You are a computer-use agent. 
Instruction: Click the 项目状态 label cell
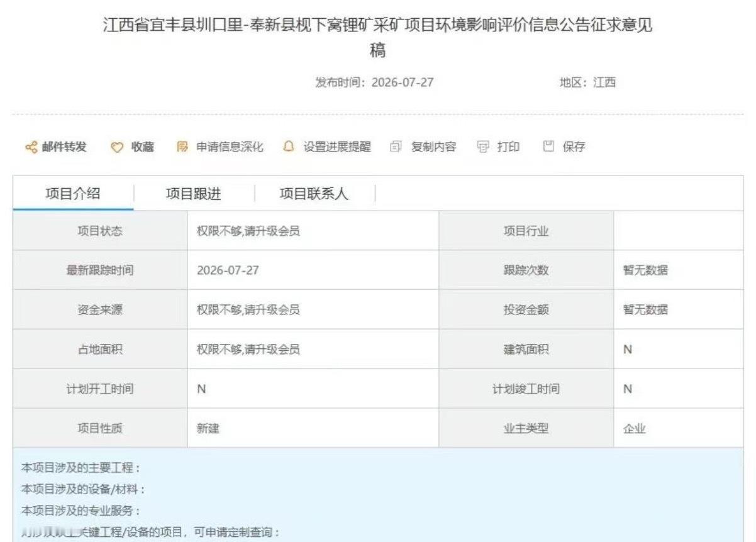coord(100,231)
